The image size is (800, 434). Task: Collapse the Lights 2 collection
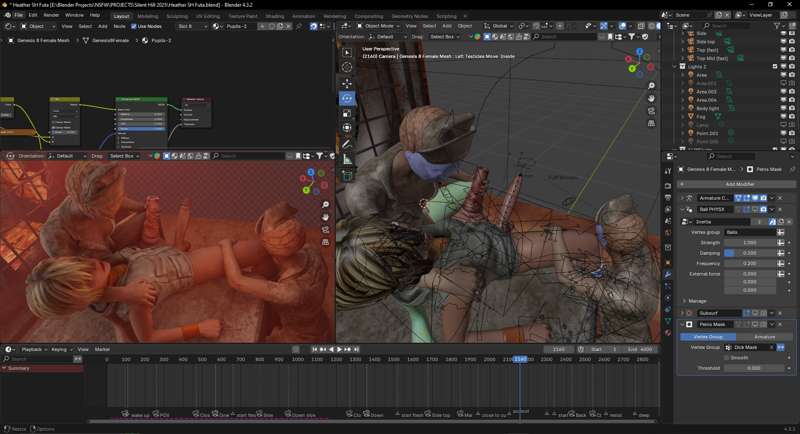pyautogui.click(x=676, y=66)
